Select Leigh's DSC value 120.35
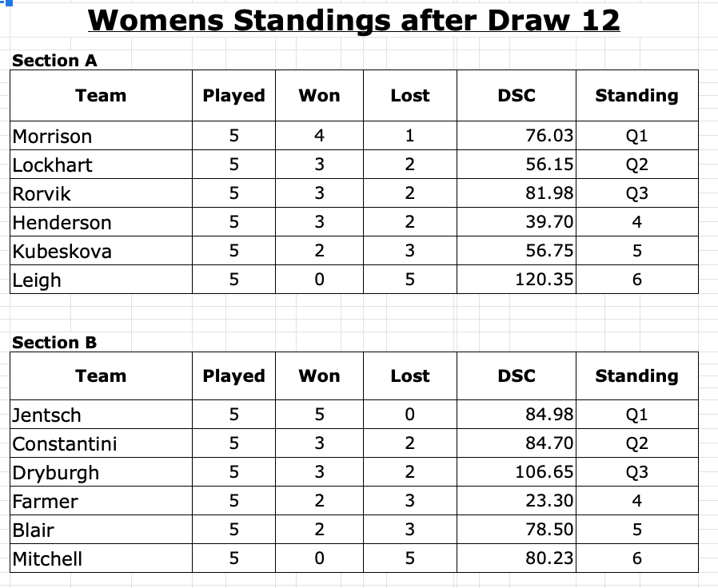Screen dimensions: 718x588 point(543,280)
